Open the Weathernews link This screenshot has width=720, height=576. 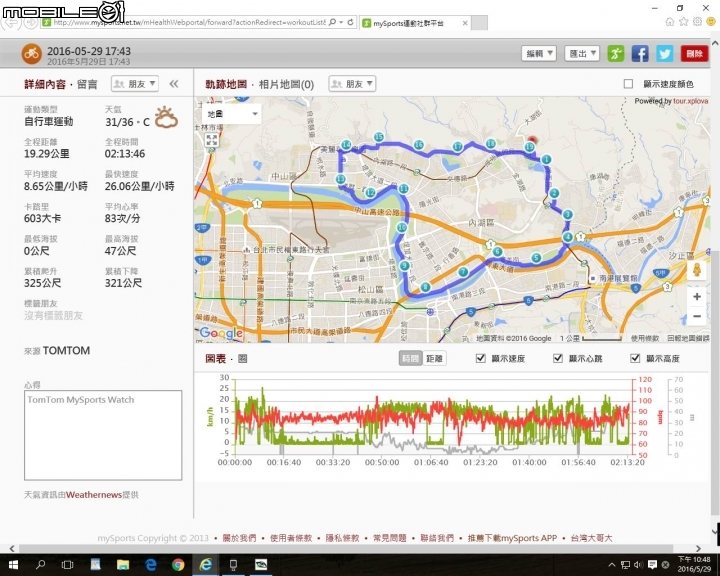pos(94,495)
